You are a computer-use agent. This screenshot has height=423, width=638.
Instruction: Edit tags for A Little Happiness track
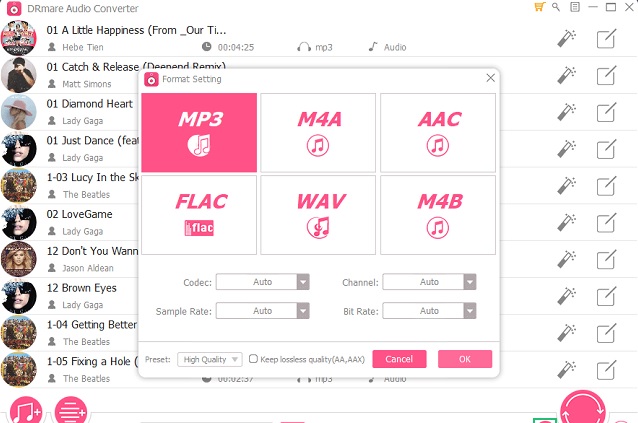tap(606, 39)
